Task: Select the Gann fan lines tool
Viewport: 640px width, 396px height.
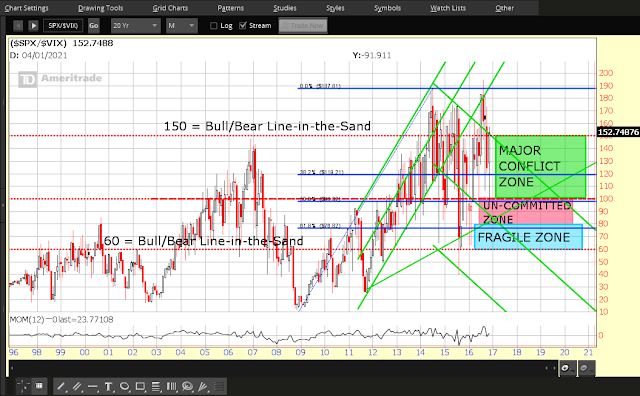Action: pyautogui.click(x=203, y=386)
